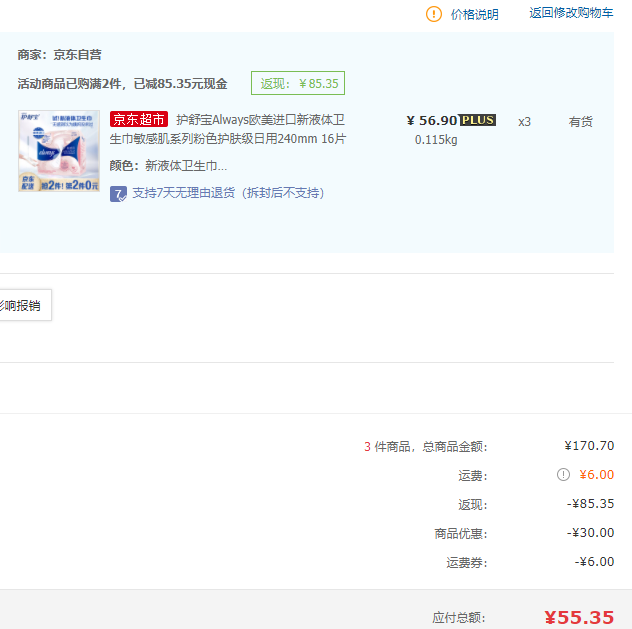The height and width of the screenshot is (629, 632).
Task: Open the 价格说明 link
Action: [x=474, y=15]
